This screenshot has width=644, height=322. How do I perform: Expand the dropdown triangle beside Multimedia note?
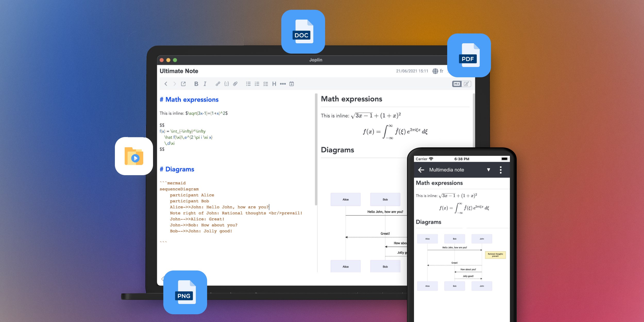click(x=488, y=170)
